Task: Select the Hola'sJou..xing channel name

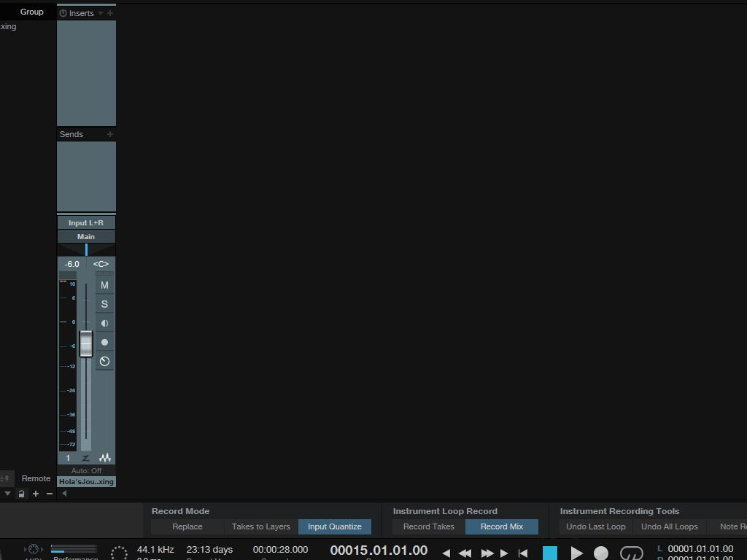Action: (x=86, y=482)
